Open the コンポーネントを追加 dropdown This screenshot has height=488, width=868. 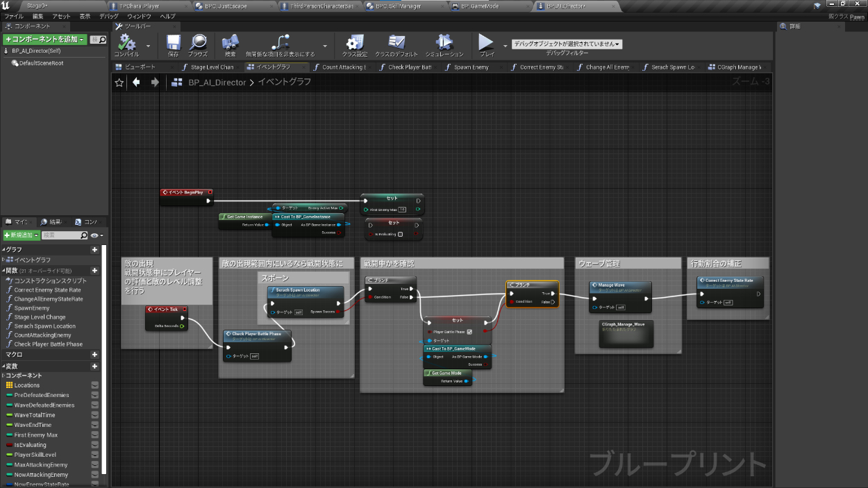click(44, 40)
